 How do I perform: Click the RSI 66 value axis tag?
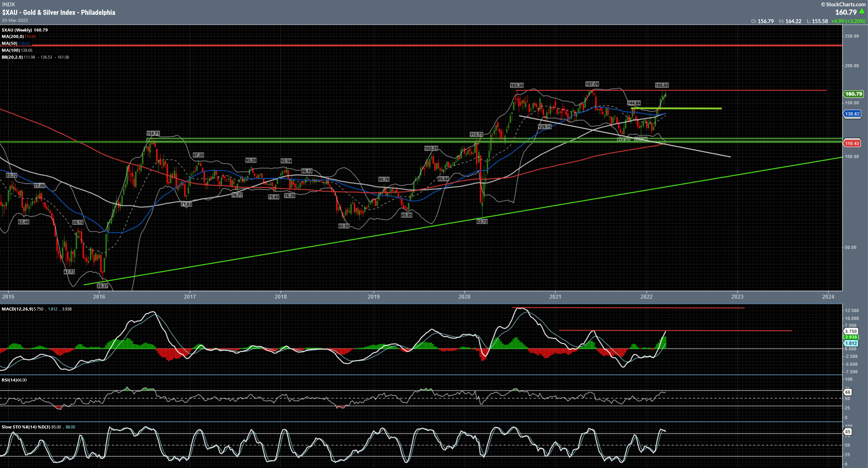click(x=847, y=392)
